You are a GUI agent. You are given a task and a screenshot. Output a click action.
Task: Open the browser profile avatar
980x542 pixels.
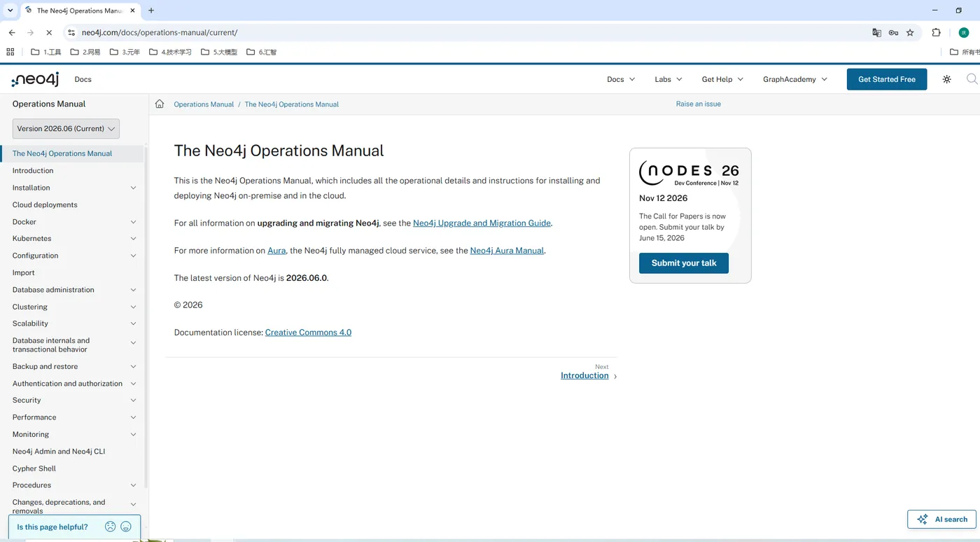pos(963,32)
